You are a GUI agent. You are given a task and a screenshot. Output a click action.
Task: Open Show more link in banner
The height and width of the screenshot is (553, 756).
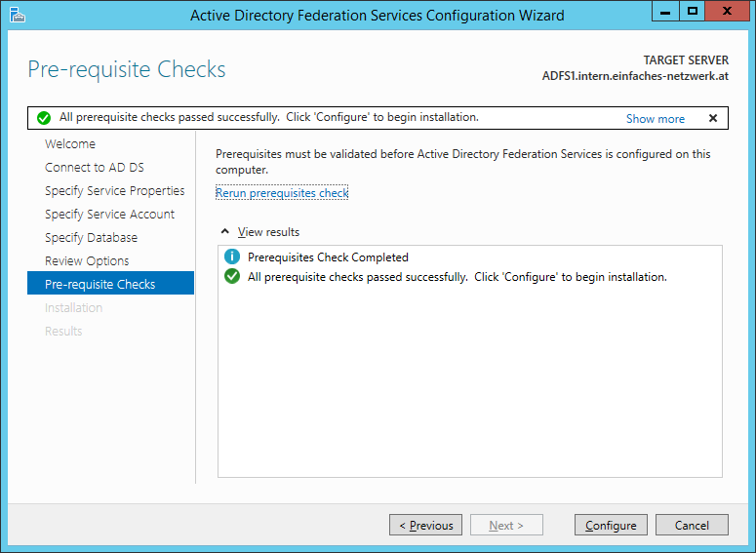pos(656,119)
